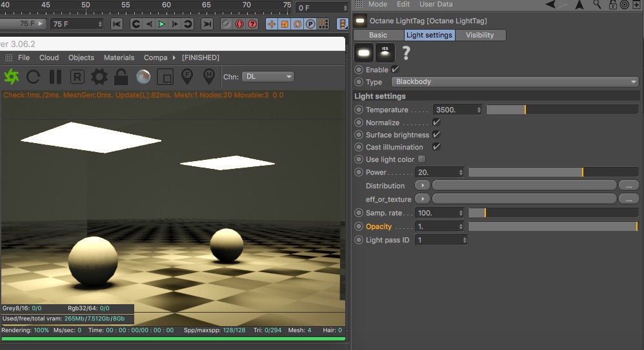Toggle the Normalize checkbox
Viewport: 644px width, 350px height.
coord(436,122)
